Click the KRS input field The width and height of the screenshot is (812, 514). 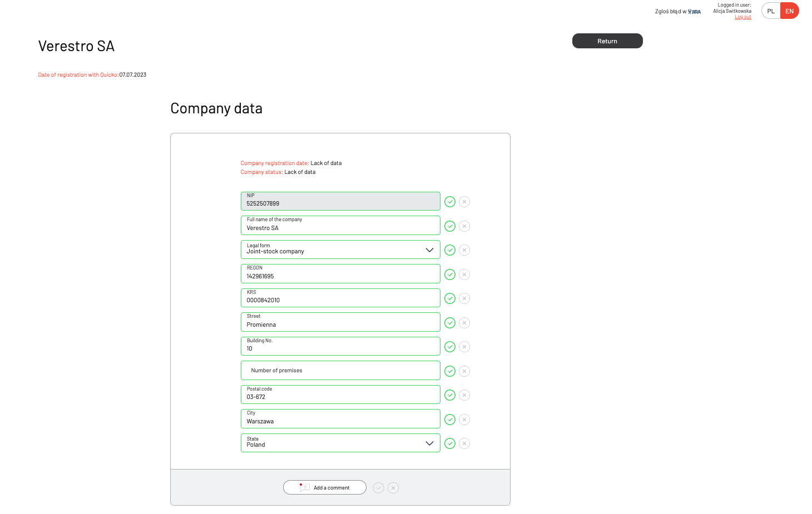[x=340, y=298]
